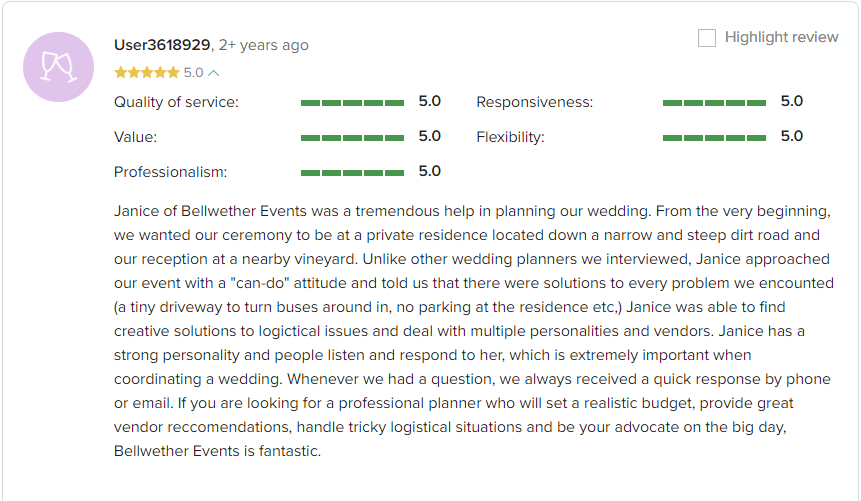Click the Professionalism label
Image resolution: width=861 pixels, height=501 pixels.
point(170,172)
